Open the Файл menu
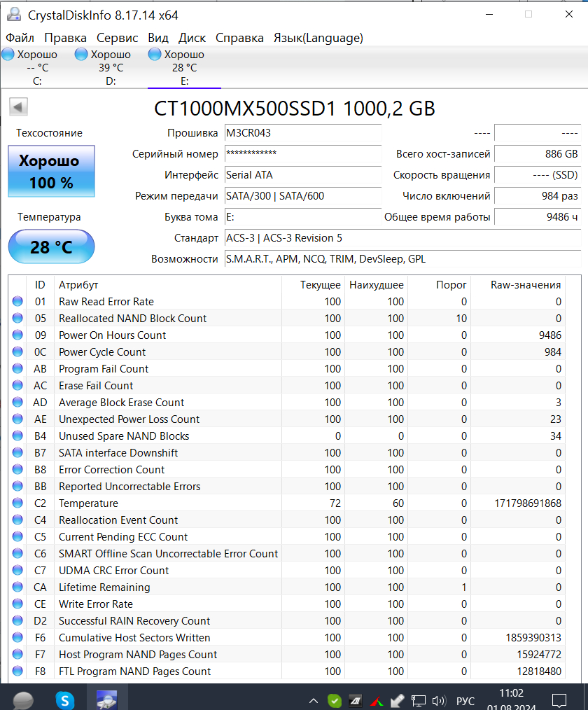 click(x=20, y=38)
